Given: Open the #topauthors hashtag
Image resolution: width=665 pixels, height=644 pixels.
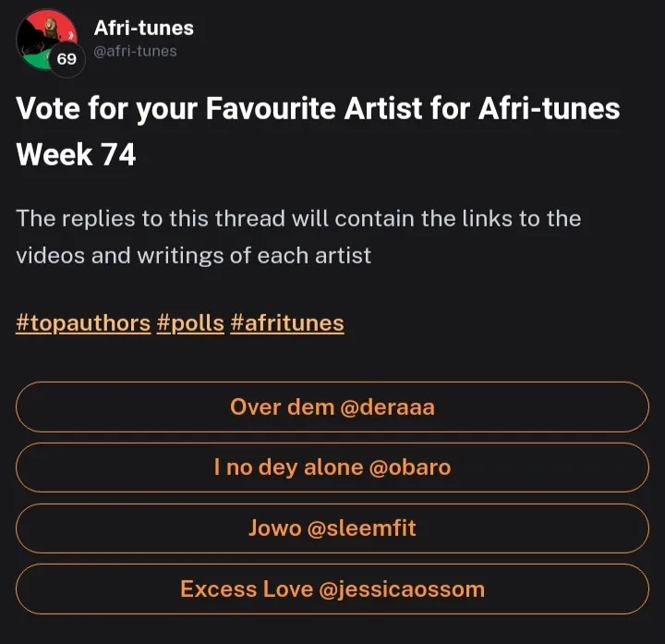Looking at the screenshot, I should (x=83, y=322).
